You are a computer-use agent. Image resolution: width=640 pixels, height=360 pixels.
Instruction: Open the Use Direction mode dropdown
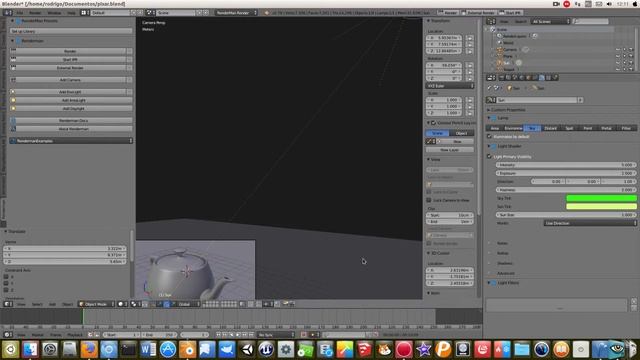coord(590,224)
